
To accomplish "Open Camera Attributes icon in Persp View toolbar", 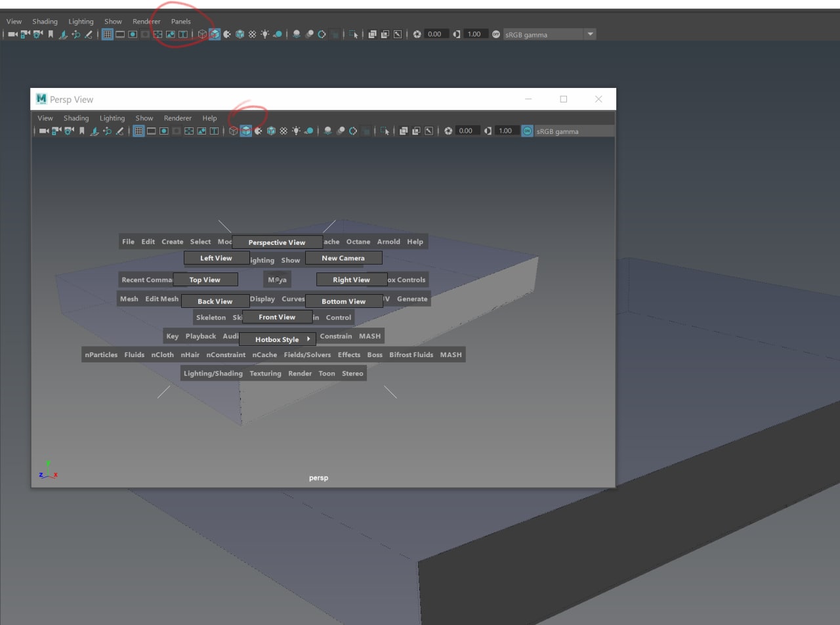I will [69, 131].
